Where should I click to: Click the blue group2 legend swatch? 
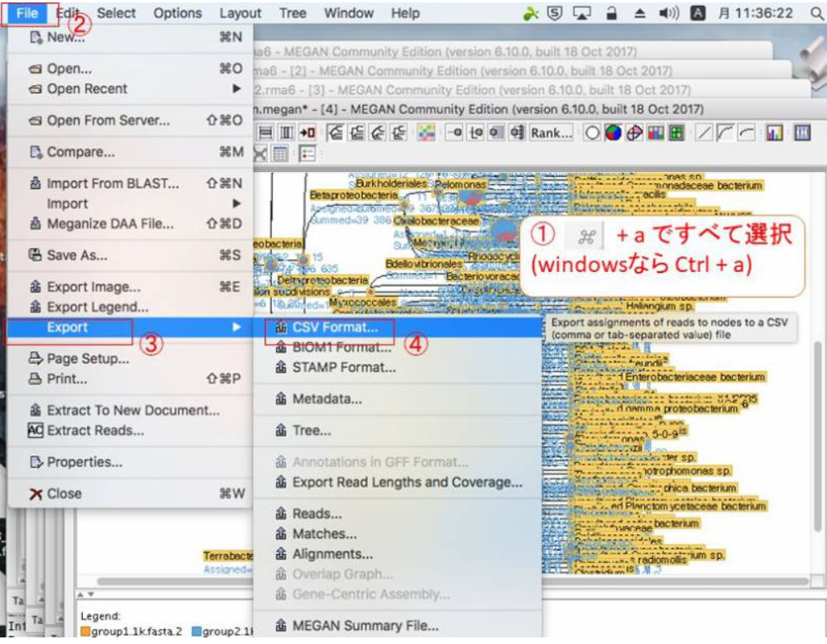[197, 632]
